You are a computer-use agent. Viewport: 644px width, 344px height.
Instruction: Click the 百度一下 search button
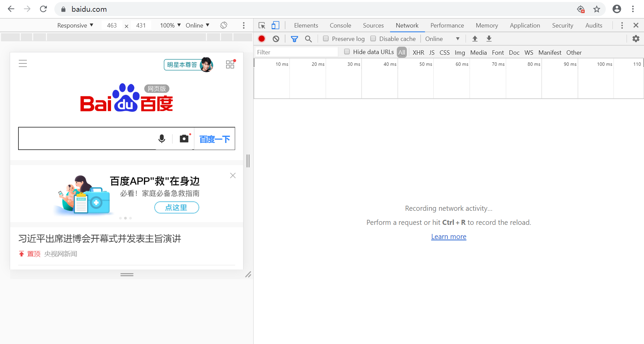tap(215, 139)
